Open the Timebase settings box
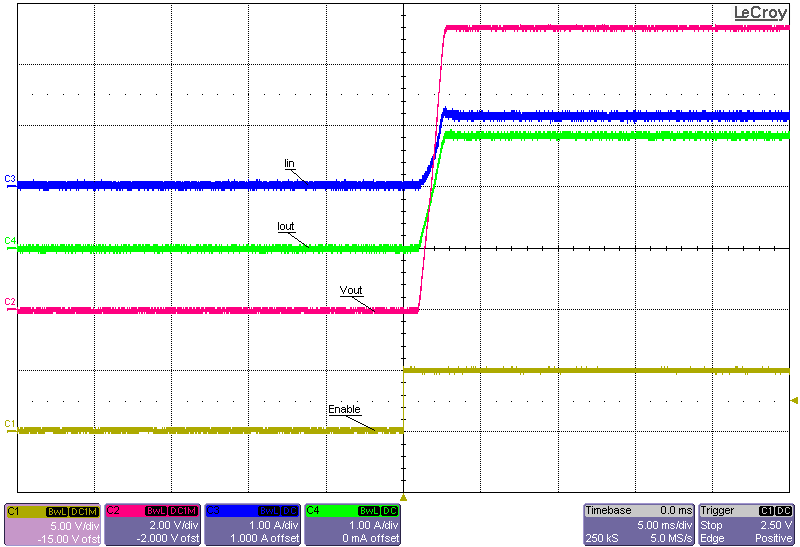 click(x=639, y=524)
